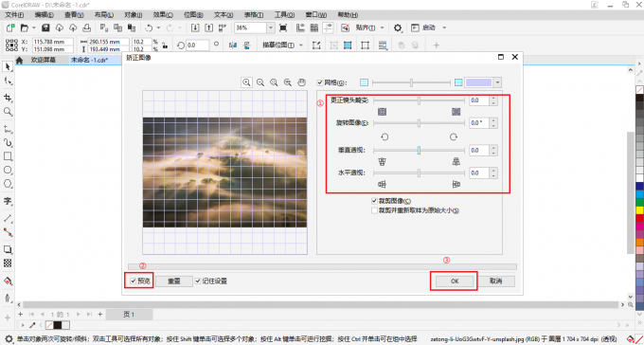Expand the zoom level 36% dropdown

(x=271, y=27)
